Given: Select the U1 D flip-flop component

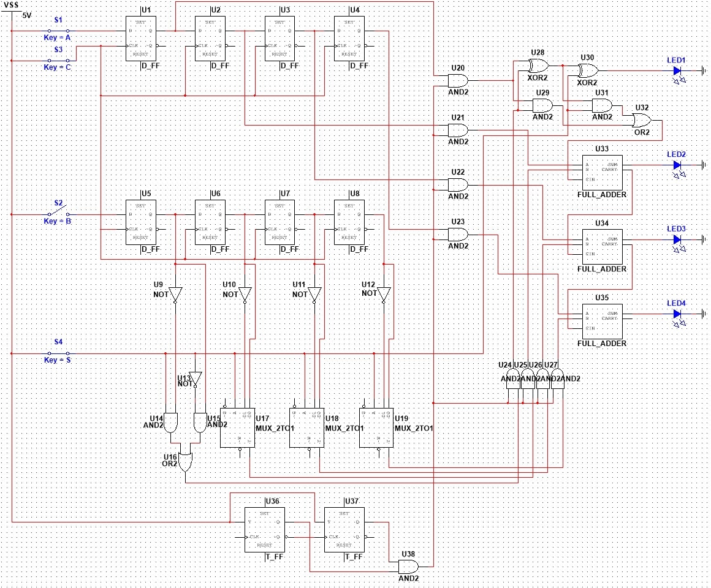Looking at the screenshot, I should coord(141,39).
